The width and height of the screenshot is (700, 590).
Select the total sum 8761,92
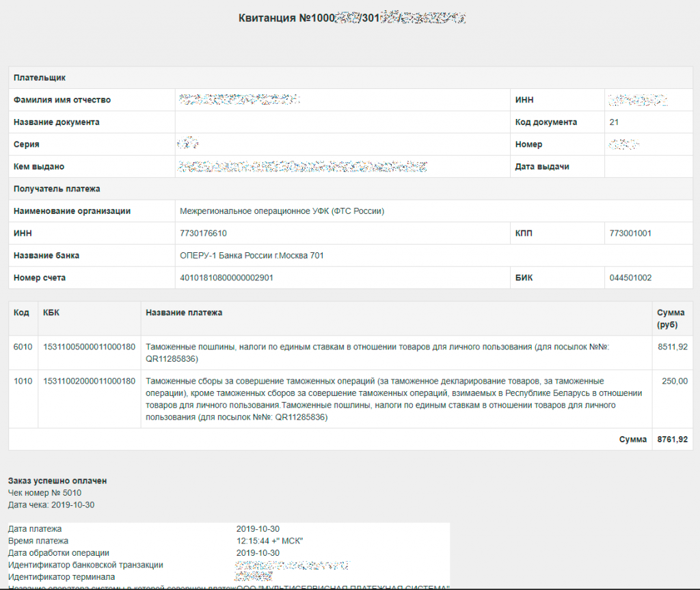(x=672, y=440)
